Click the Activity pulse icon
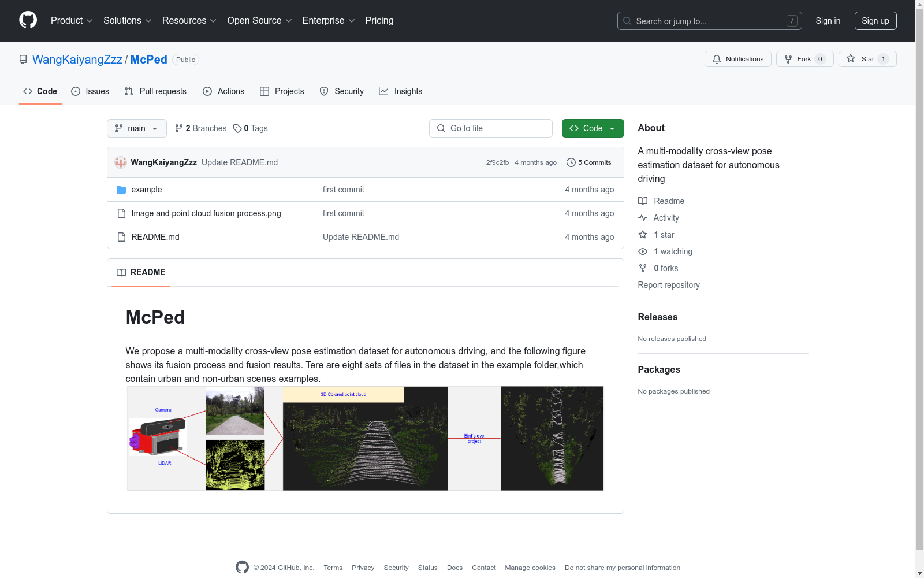Viewport: 924px width, 578px height. point(643,218)
